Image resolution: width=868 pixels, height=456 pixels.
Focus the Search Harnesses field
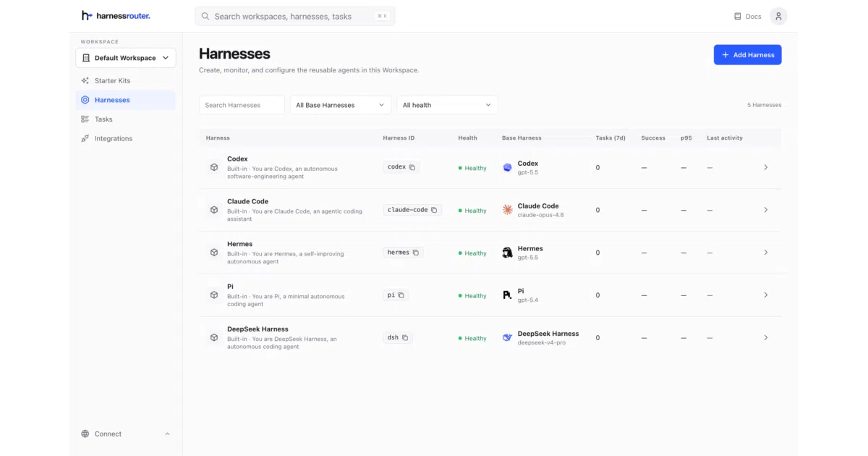click(242, 105)
